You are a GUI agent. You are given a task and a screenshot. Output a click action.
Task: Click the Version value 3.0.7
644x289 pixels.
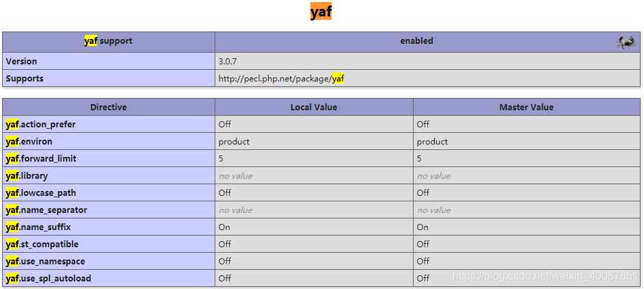[x=229, y=62]
